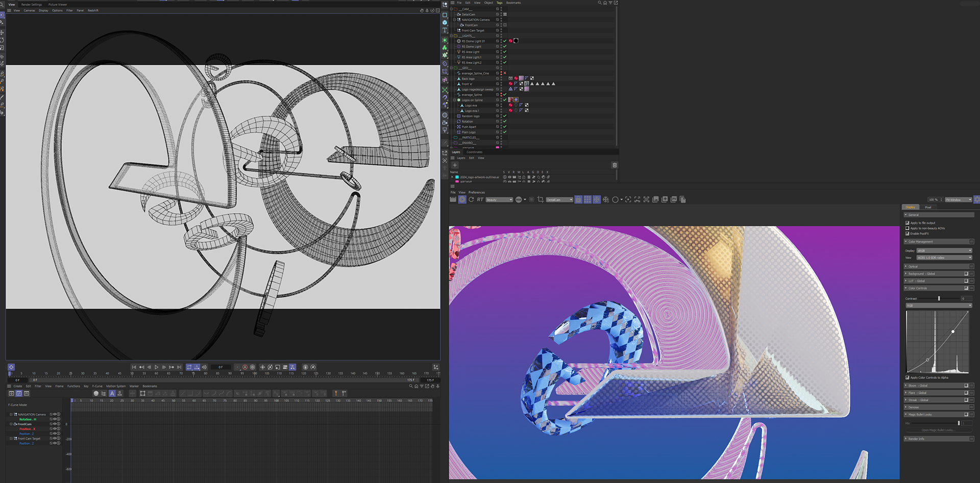The height and width of the screenshot is (483, 980).
Task: Toggle Apply to file output checkbox
Action: [908, 223]
